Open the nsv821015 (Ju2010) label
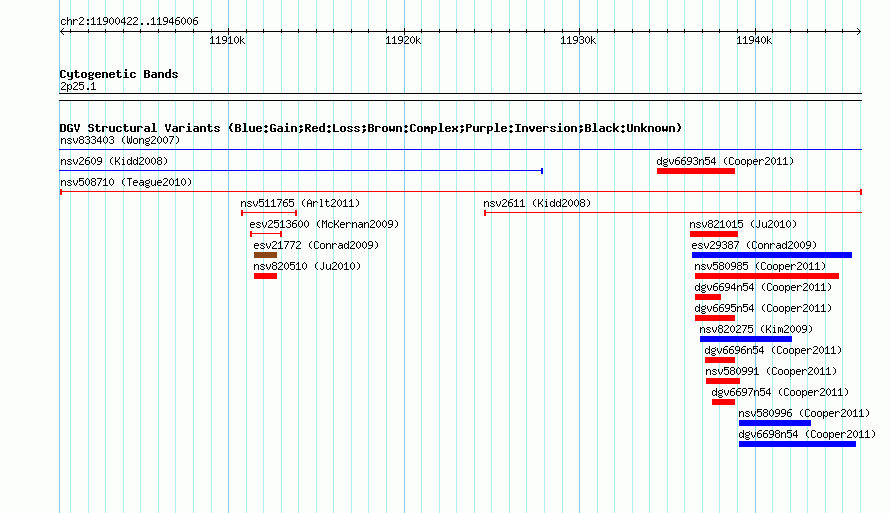890x513 pixels. tap(743, 224)
